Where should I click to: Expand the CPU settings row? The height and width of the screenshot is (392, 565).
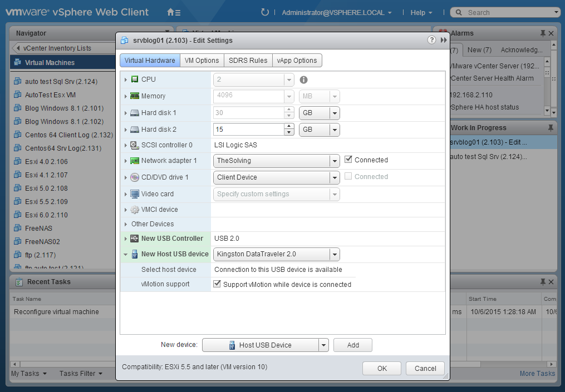(125, 80)
